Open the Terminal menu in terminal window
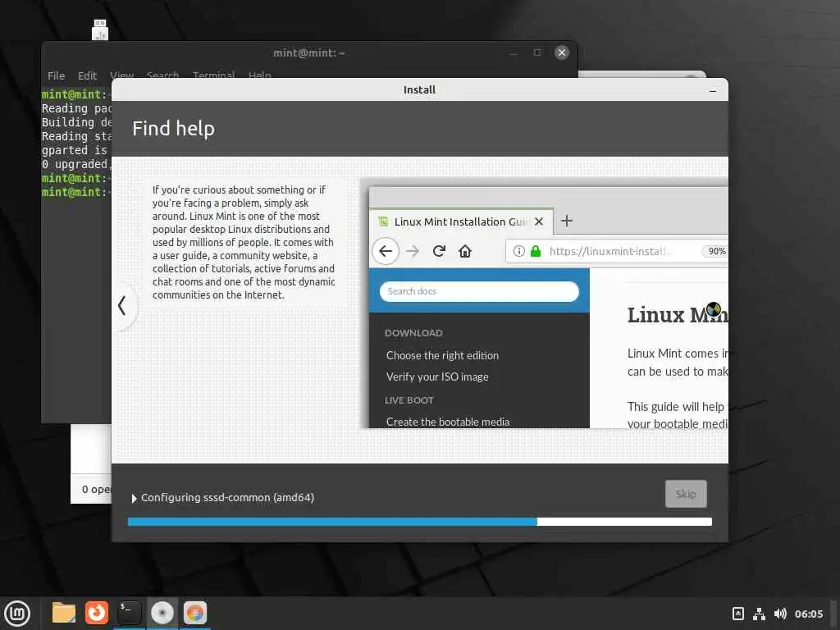The image size is (840, 630). click(x=214, y=75)
